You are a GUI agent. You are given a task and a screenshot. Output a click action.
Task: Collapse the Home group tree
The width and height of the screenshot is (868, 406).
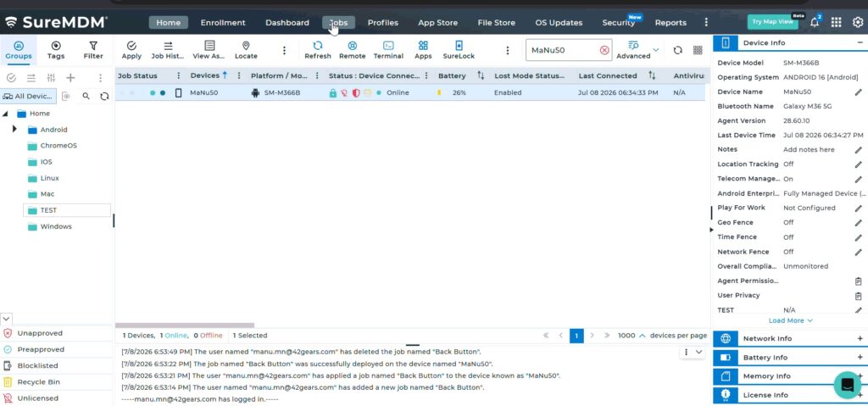tap(5, 114)
